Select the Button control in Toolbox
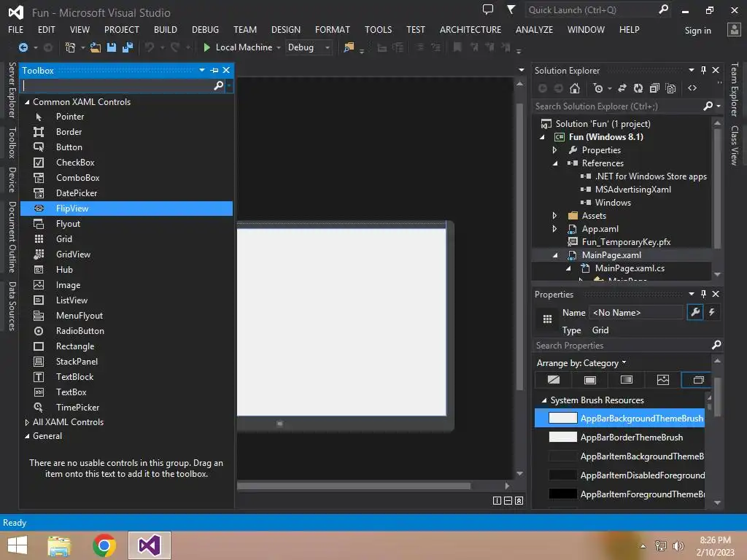This screenshot has height=560, width=747. coord(125,147)
